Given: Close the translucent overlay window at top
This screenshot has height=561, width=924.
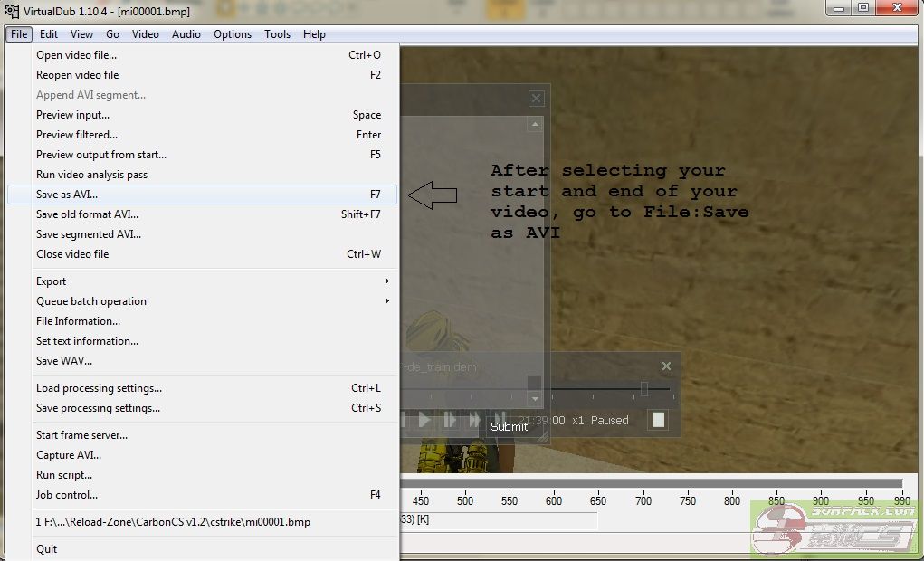Looking at the screenshot, I should 536,99.
